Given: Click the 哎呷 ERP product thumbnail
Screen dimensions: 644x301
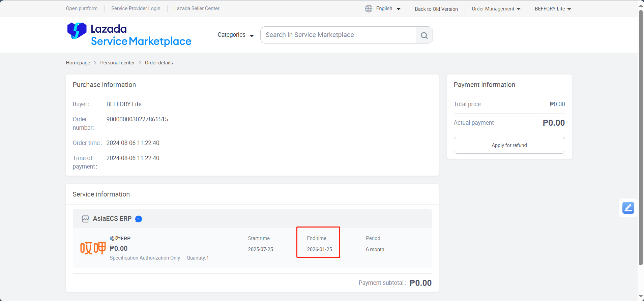Looking at the screenshot, I should [x=93, y=248].
